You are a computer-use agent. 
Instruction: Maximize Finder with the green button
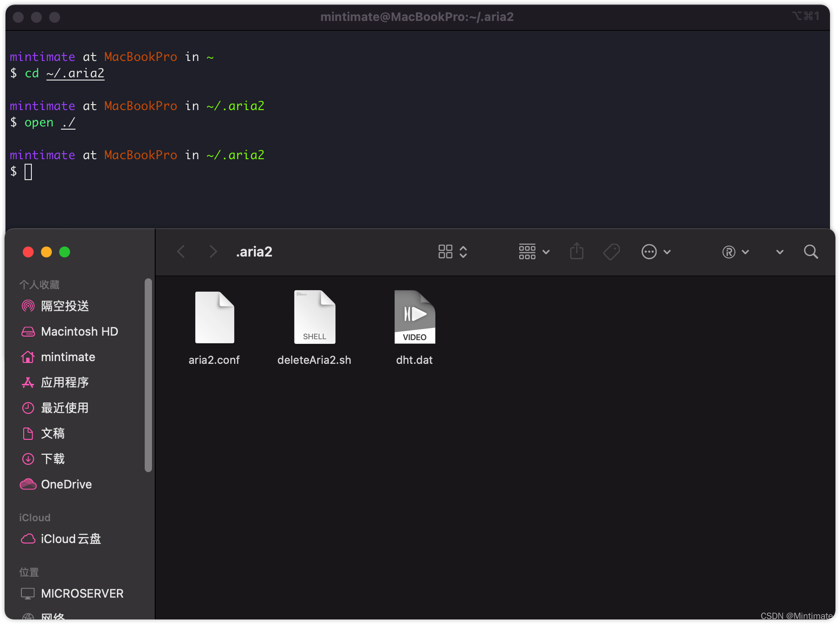point(65,252)
